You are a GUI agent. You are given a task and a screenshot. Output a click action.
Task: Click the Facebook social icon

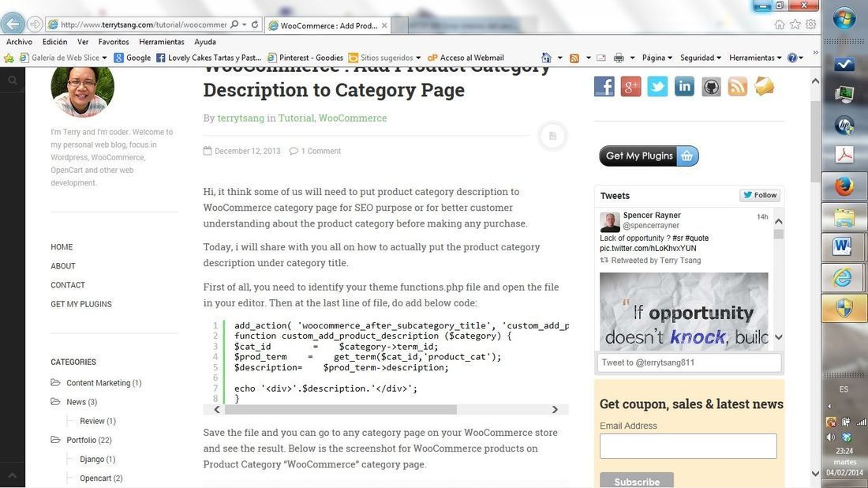pos(604,86)
